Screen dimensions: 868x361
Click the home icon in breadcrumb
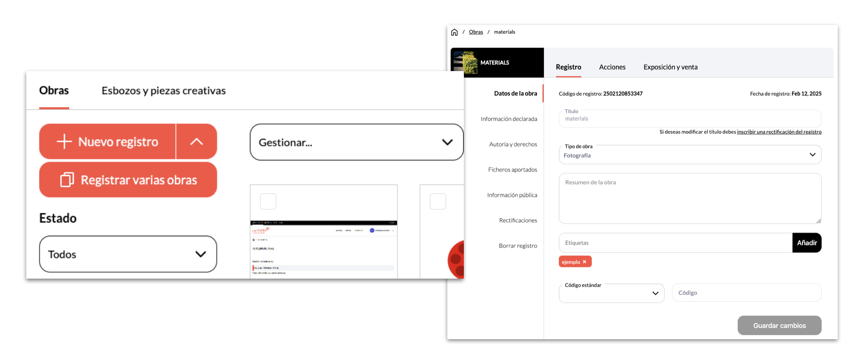(454, 32)
